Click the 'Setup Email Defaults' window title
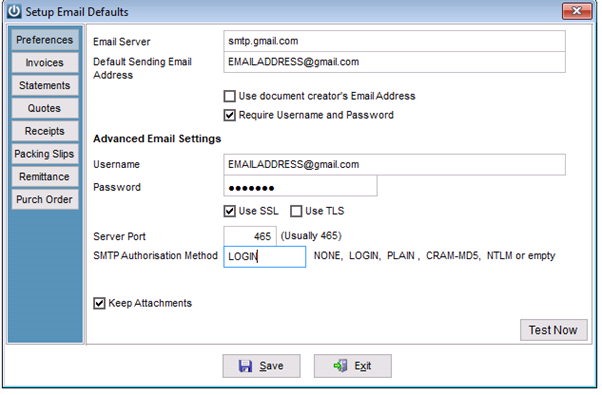 coord(77,12)
